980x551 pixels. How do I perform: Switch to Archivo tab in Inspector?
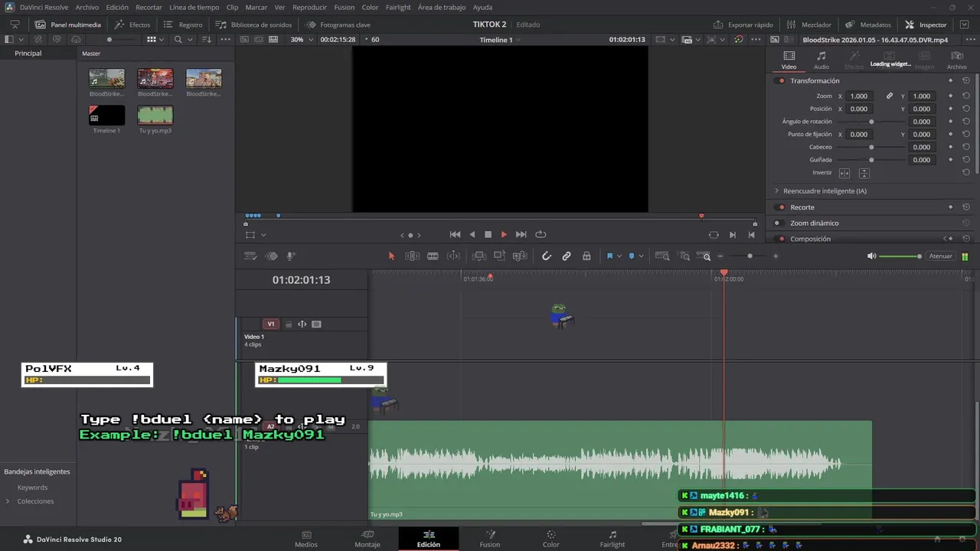[x=957, y=60]
